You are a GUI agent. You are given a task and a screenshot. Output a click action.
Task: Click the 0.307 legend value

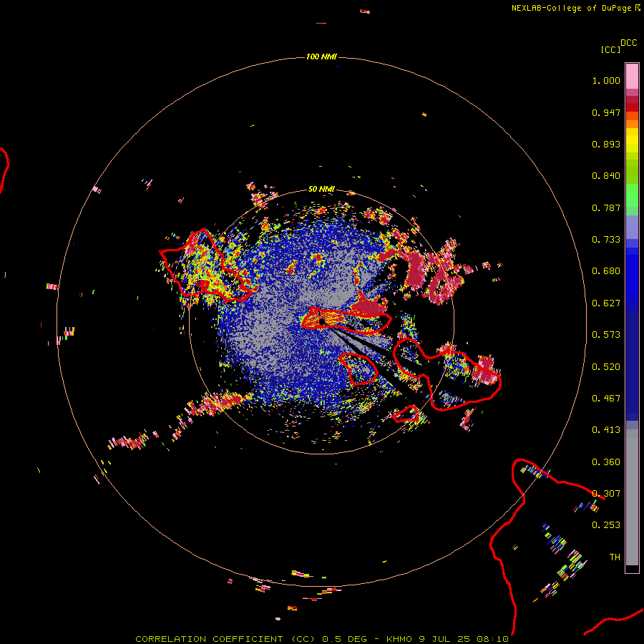(x=606, y=494)
